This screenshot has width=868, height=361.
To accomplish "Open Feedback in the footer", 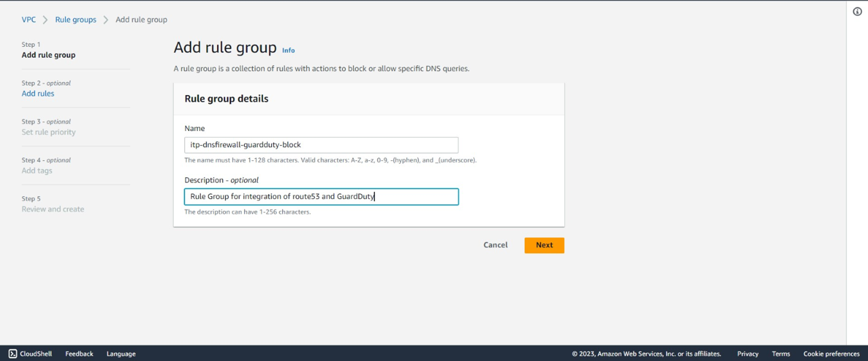I will point(79,354).
